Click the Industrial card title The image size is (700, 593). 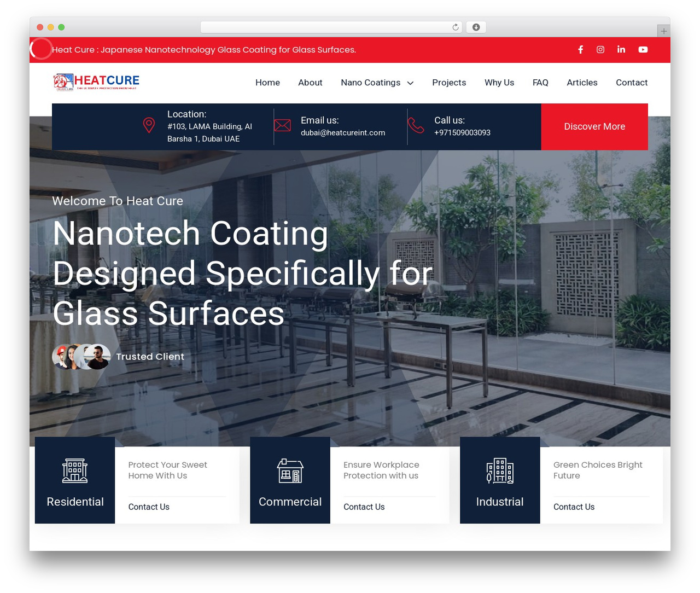point(500,502)
